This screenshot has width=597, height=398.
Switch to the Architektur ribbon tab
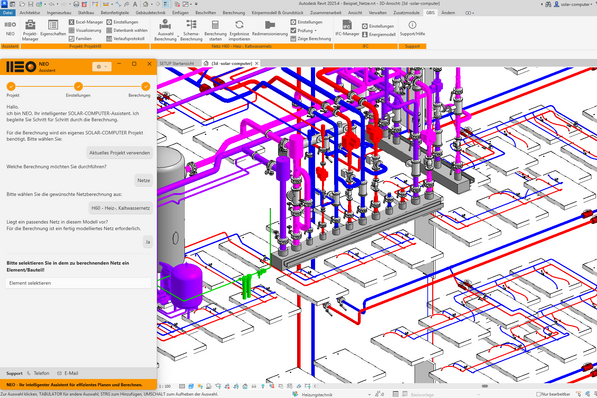[30, 13]
